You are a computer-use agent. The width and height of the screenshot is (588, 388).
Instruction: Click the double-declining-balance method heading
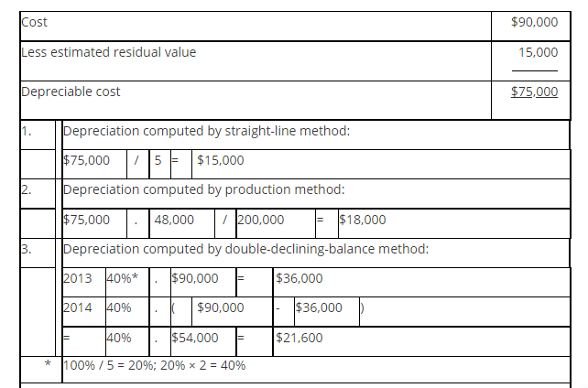pos(245,249)
